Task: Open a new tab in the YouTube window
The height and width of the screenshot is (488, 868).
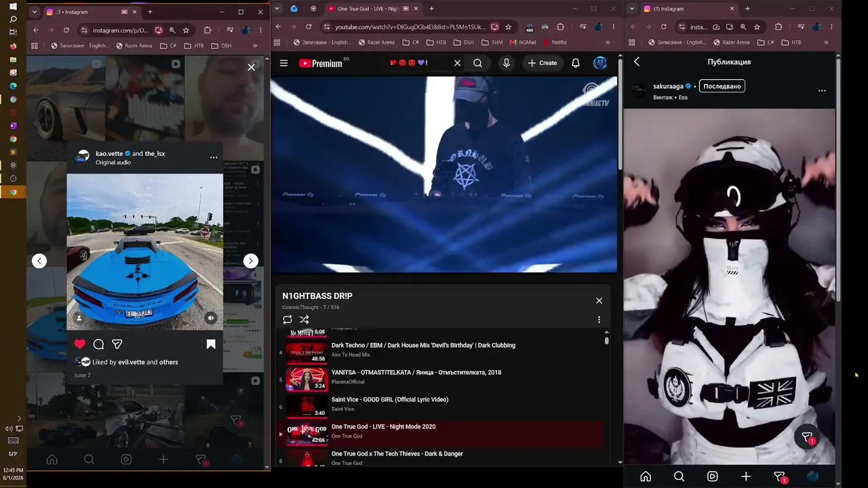Action: pos(431,9)
